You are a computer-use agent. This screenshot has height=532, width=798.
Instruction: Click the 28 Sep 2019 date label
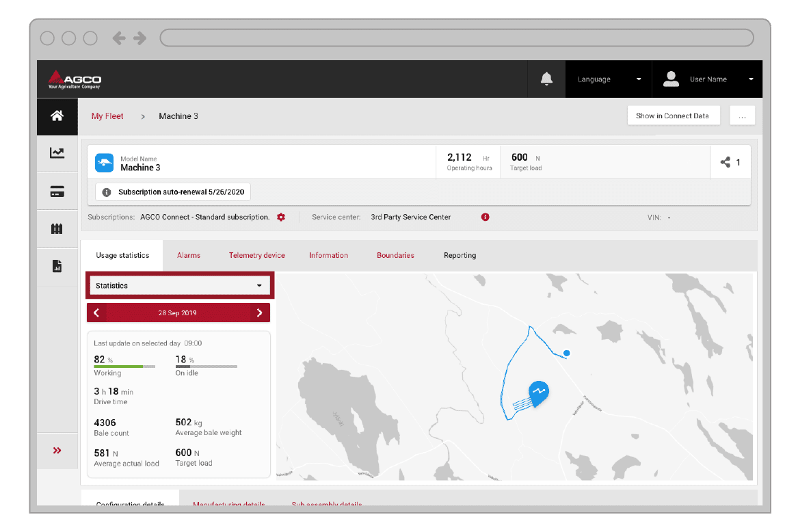pyautogui.click(x=177, y=313)
